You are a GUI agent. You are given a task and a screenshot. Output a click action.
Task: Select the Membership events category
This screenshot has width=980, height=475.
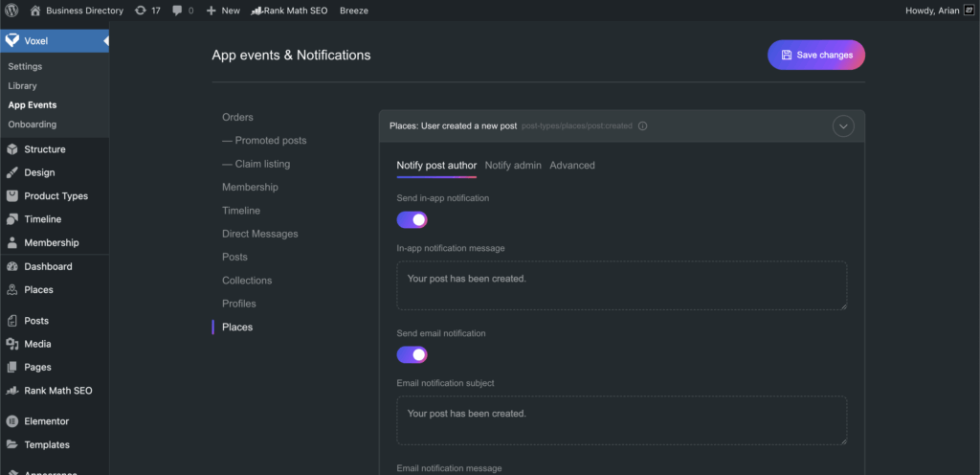[250, 188]
